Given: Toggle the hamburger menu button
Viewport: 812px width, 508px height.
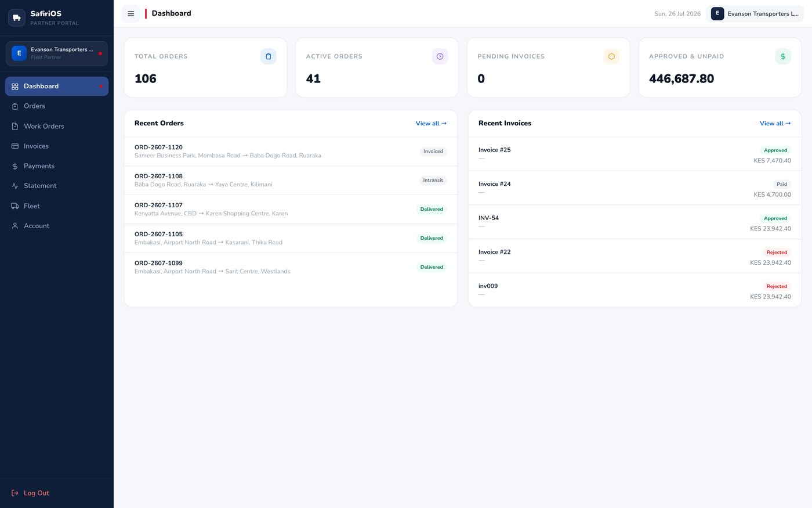Looking at the screenshot, I should point(131,13).
